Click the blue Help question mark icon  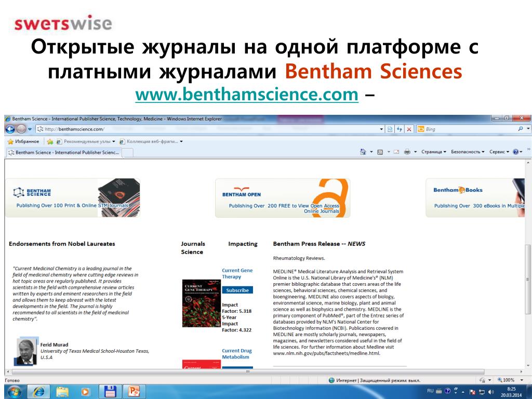click(516, 152)
